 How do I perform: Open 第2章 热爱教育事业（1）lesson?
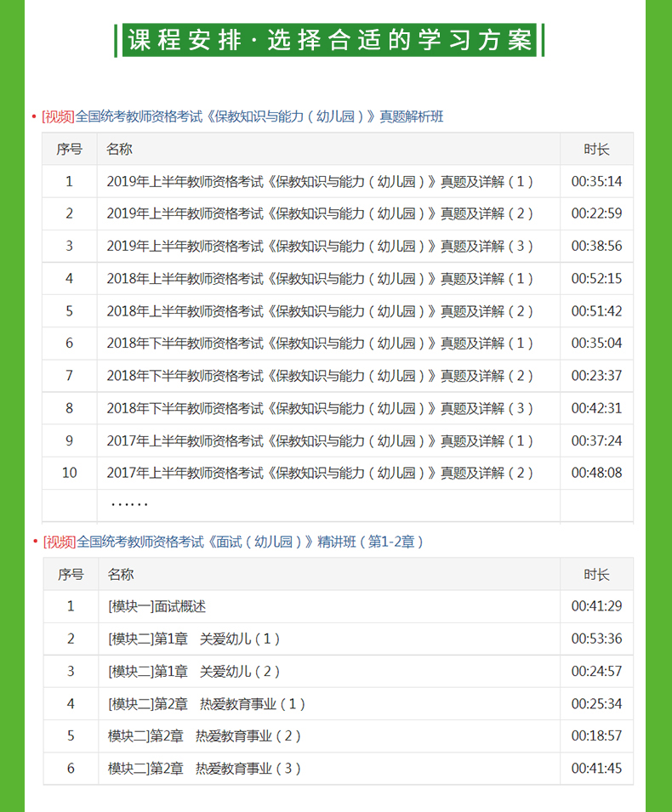pyautogui.click(x=207, y=704)
